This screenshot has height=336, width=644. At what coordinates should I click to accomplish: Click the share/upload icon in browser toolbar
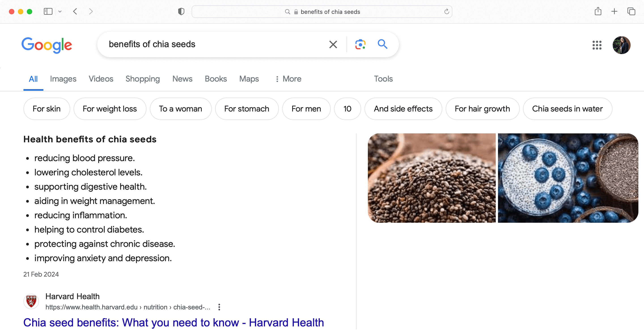tap(597, 11)
